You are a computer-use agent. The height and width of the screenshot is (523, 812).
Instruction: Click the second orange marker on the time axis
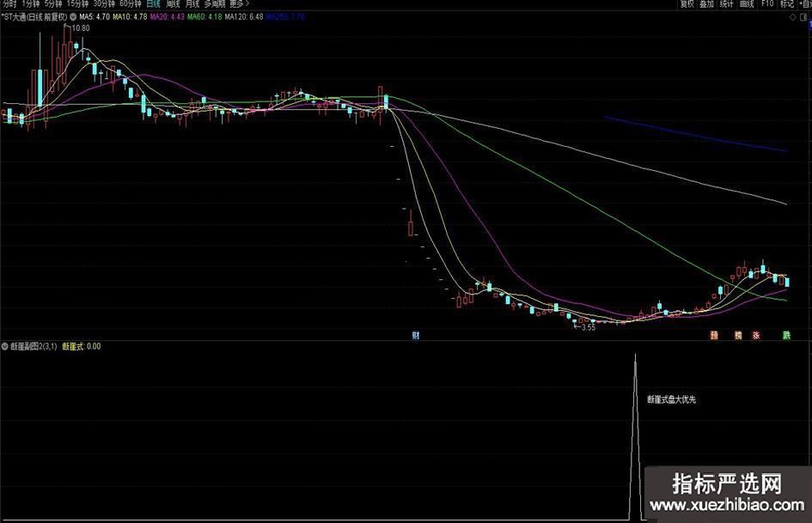pos(738,335)
